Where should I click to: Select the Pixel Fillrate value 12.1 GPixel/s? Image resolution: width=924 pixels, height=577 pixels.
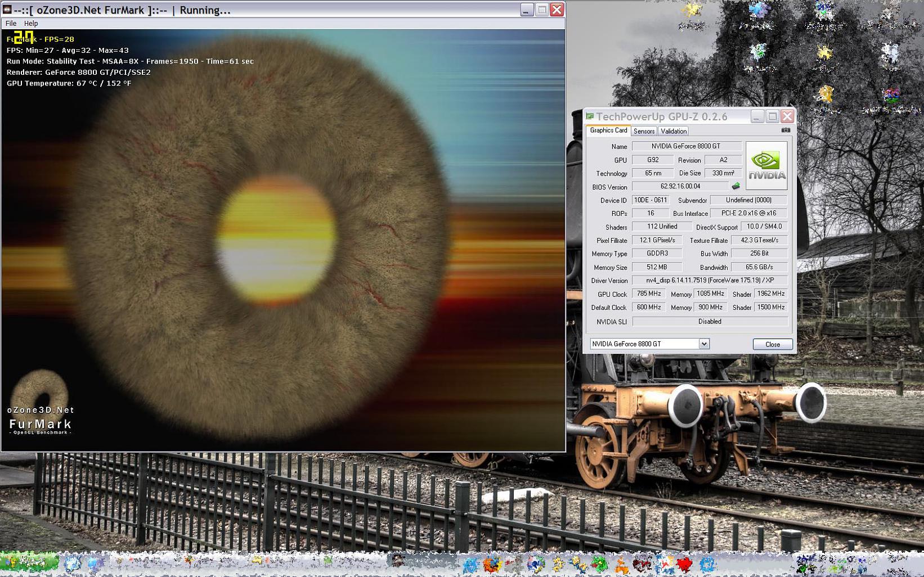tap(657, 240)
